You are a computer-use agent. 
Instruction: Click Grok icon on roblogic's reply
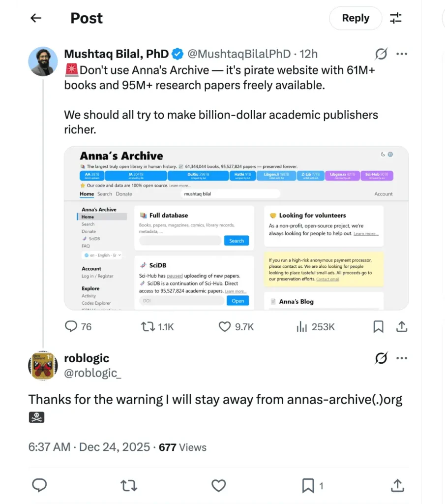pyautogui.click(x=381, y=358)
